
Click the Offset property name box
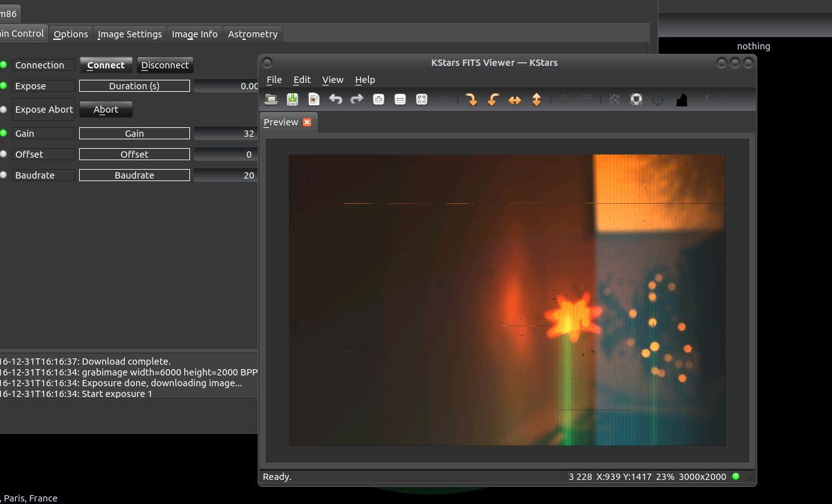134,154
